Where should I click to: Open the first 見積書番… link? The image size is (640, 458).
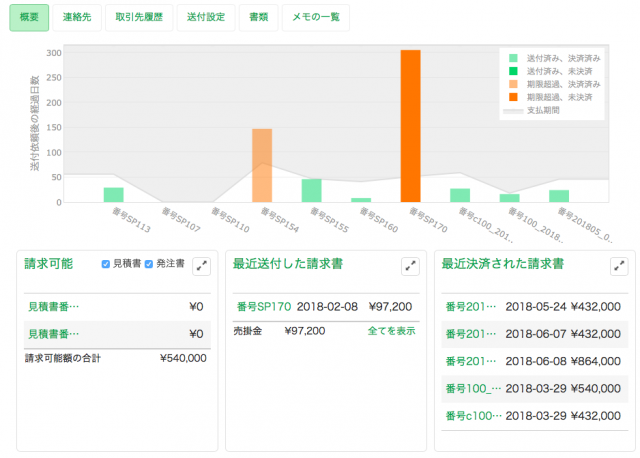point(53,307)
